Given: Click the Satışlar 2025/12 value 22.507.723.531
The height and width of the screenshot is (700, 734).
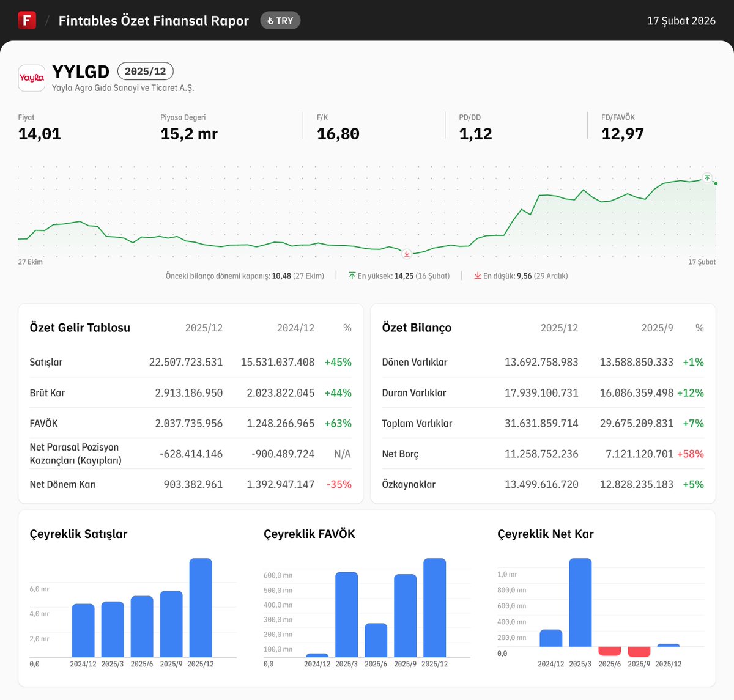Looking at the screenshot, I should click(186, 362).
